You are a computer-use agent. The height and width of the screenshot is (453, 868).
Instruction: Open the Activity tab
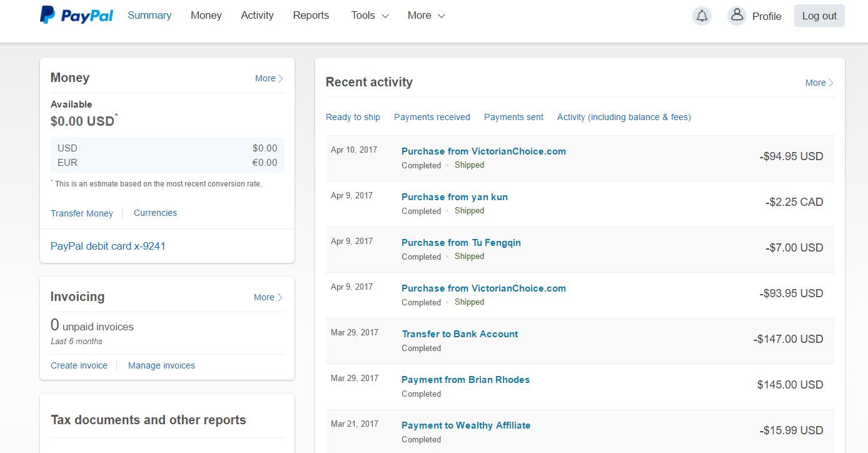click(257, 15)
